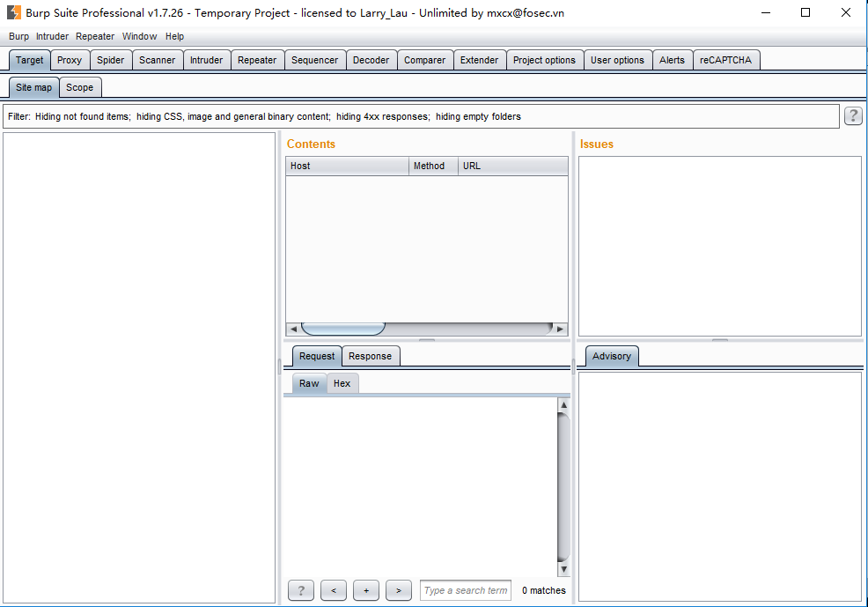The height and width of the screenshot is (607, 868).
Task: Switch to the Extender tab
Action: pyautogui.click(x=480, y=60)
